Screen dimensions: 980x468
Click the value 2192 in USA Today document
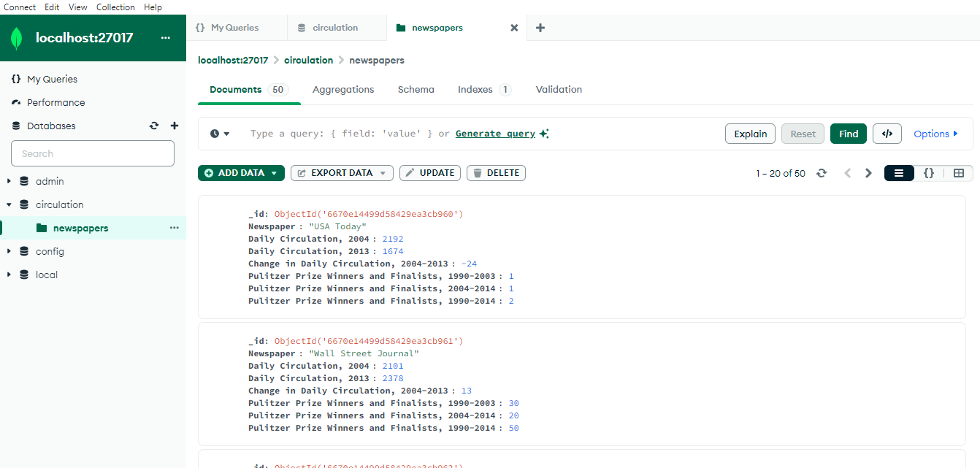(393, 239)
